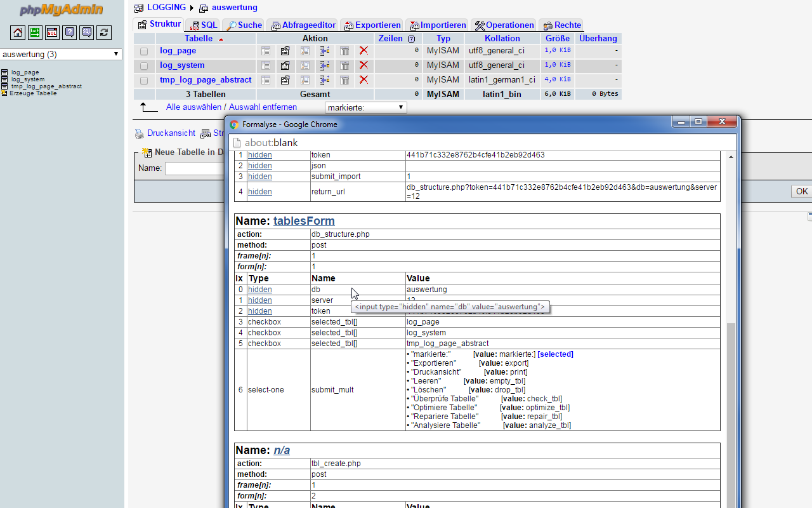Open the log_system table link

tap(182, 65)
